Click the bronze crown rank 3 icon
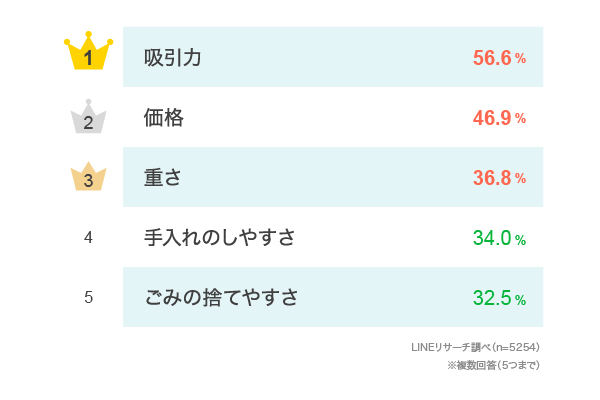The width and height of the screenshot is (600, 400). 88,177
